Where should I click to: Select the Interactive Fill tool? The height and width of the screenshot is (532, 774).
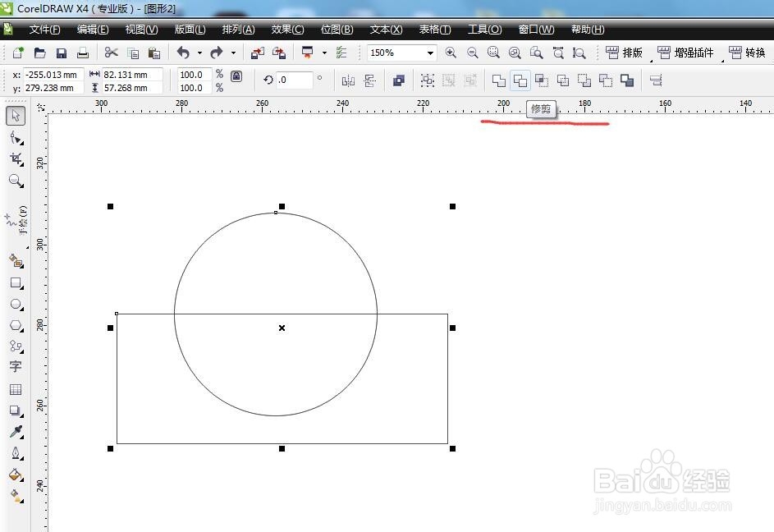click(x=16, y=496)
